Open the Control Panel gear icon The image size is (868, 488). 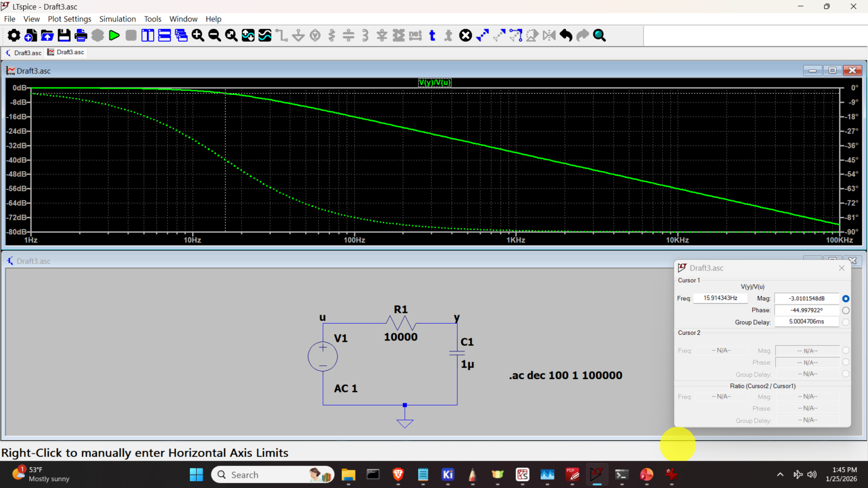pyautogui.click(x=14, y=35)
